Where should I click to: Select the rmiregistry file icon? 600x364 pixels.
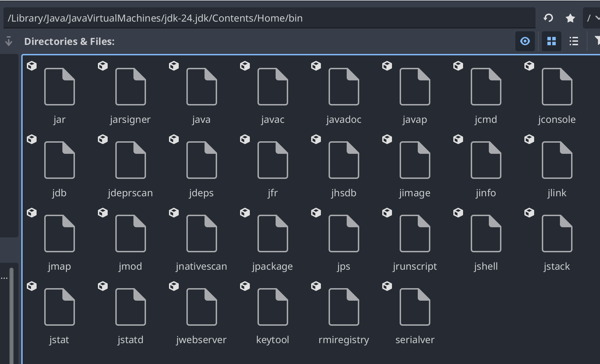(x=344, y=307)
